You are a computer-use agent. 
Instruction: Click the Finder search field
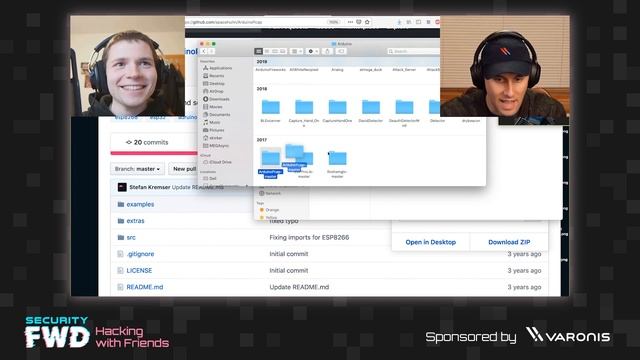pos(413,51)
